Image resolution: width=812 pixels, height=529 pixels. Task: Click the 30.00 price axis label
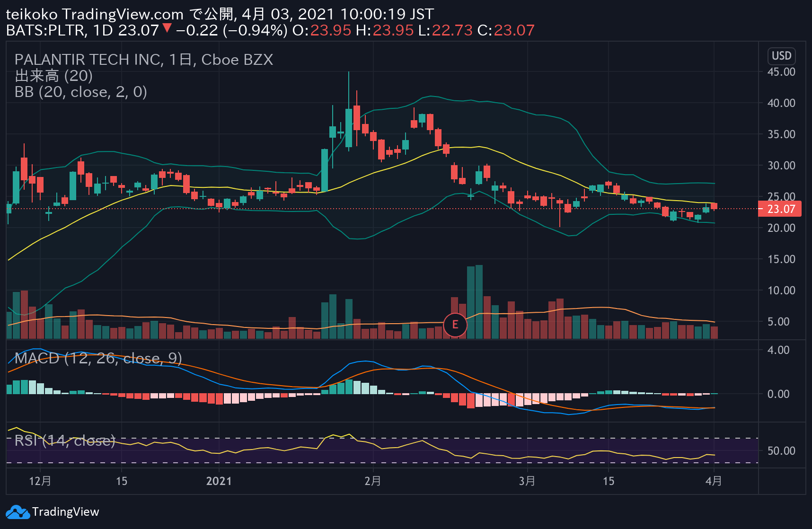coord(781,166)
